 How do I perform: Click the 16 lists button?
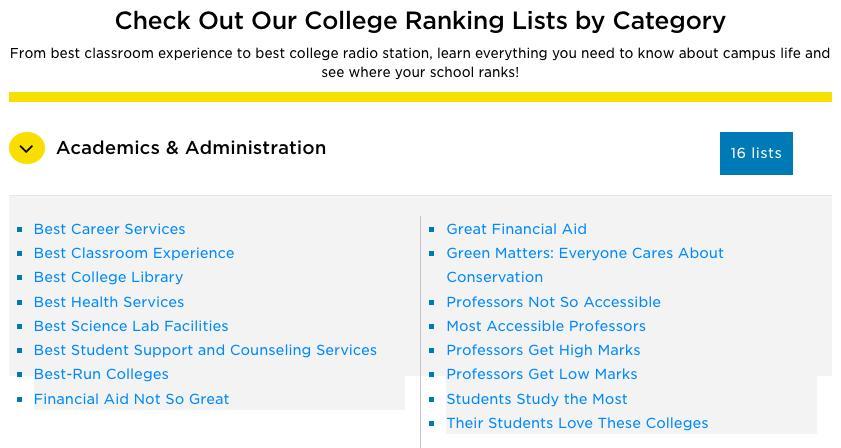pos(756,153)
